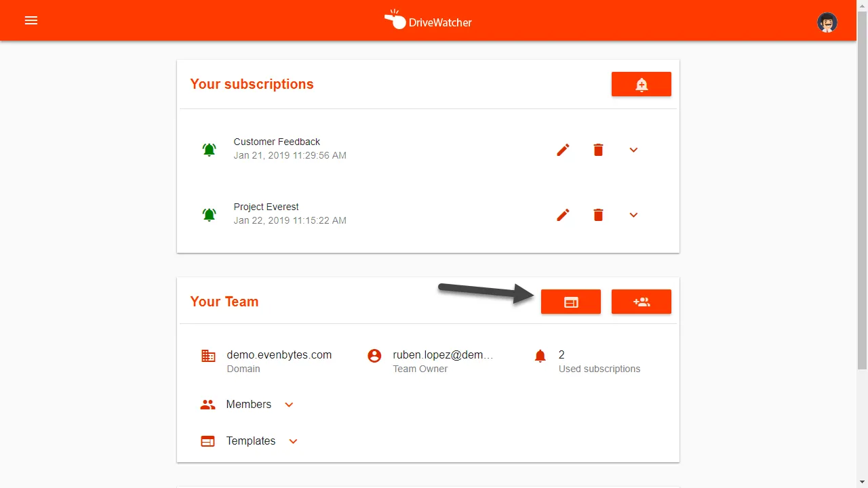Image resolution: width=868 pixels, height=488 pixels.
Task: Click the Team Owner person icon
Action: pos(374,356)
